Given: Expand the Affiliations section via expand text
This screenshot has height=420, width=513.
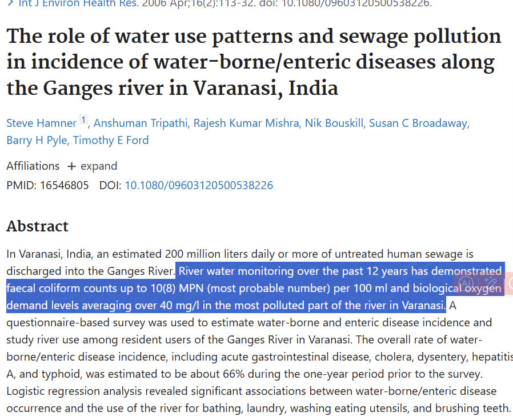Looking at the screenshot, I should [99, 166].
